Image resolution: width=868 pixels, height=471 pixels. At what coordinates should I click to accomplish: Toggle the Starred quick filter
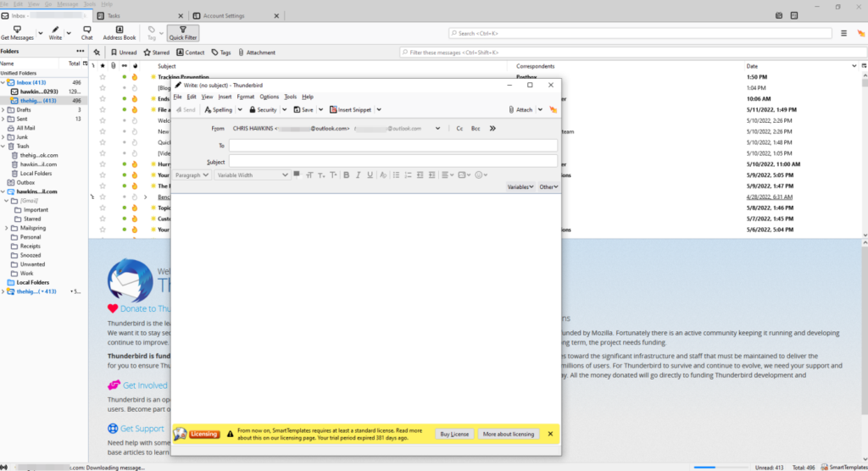point(157,53)
